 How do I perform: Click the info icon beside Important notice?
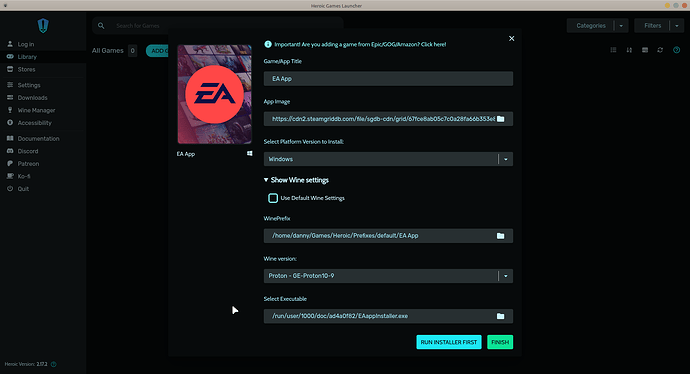[x=268, y=44]
